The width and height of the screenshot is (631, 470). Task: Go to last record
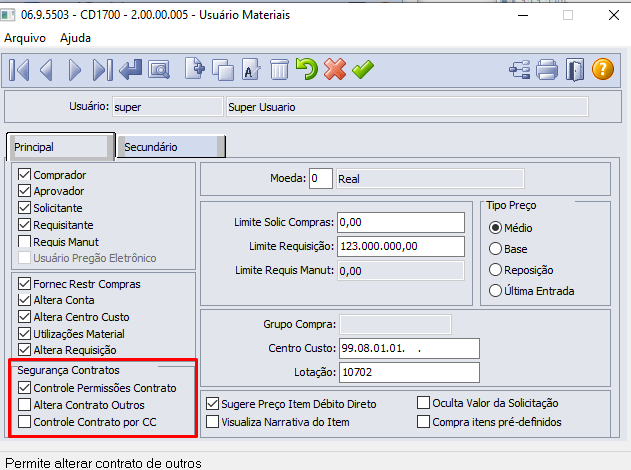point(102,70)
